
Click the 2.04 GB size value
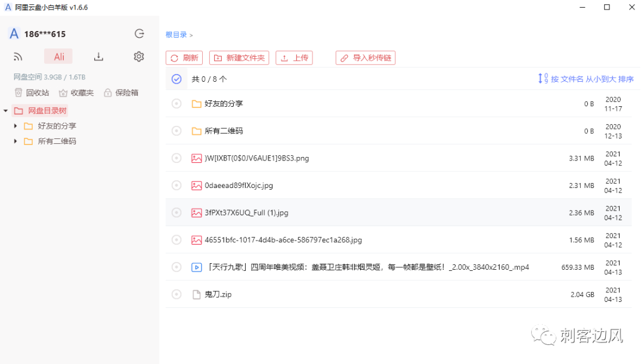pos(582,294)
